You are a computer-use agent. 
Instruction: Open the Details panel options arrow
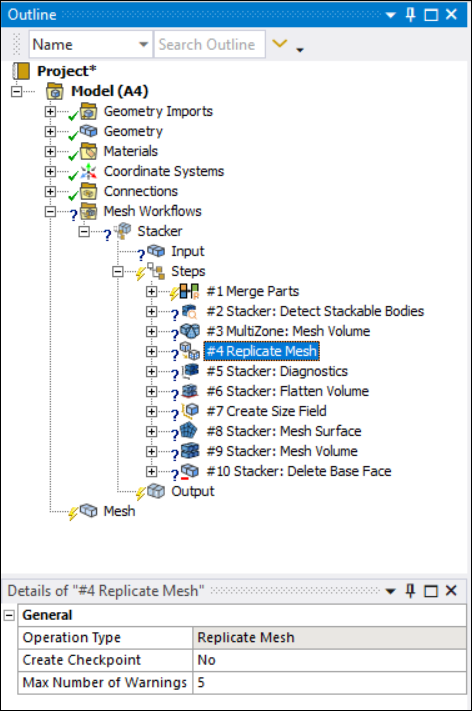point(390,591)
